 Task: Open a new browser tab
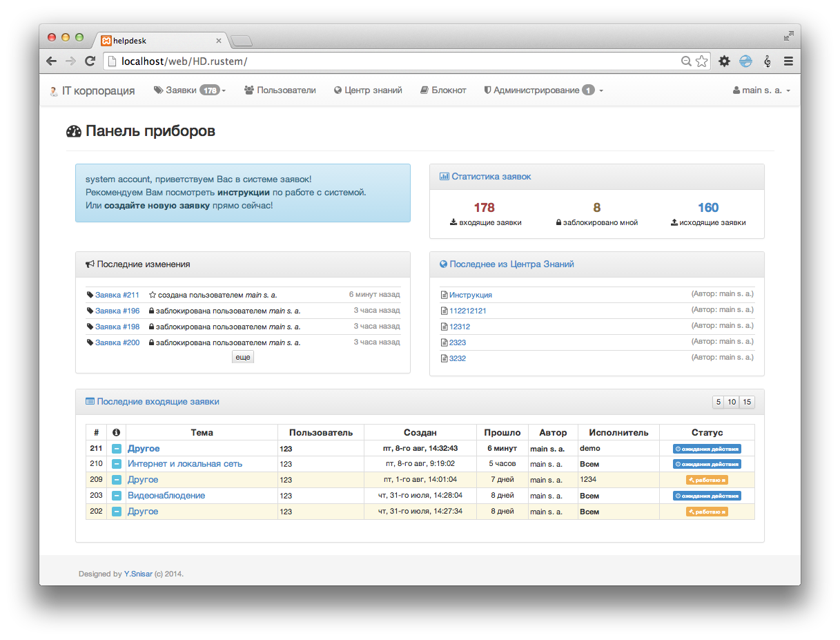(x=241, y=41)
